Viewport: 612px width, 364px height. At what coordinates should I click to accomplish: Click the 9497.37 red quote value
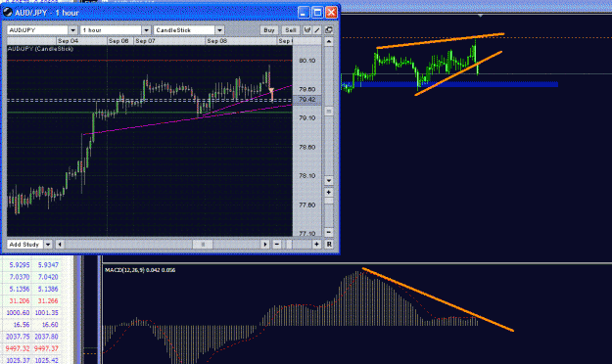(x=46, y=348)
